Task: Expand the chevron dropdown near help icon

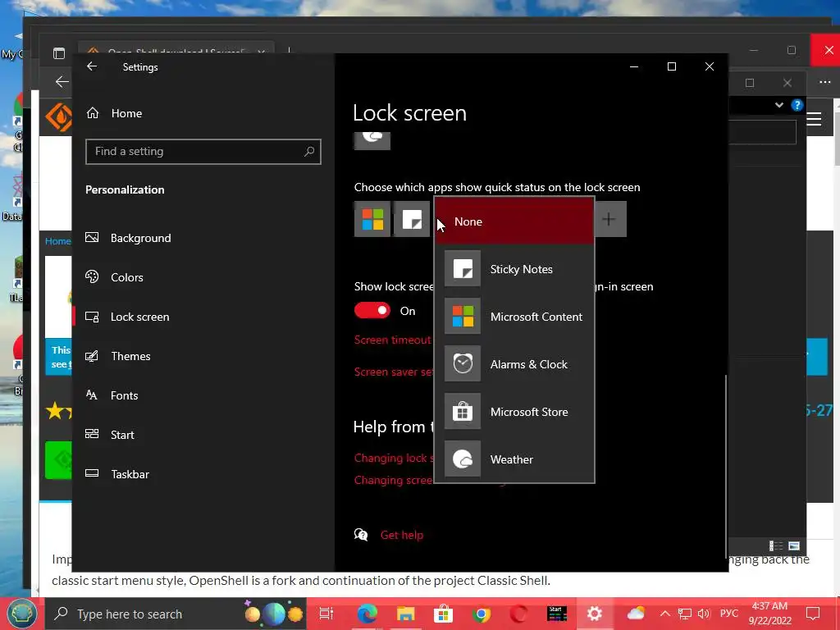Action: pos(779,105)
